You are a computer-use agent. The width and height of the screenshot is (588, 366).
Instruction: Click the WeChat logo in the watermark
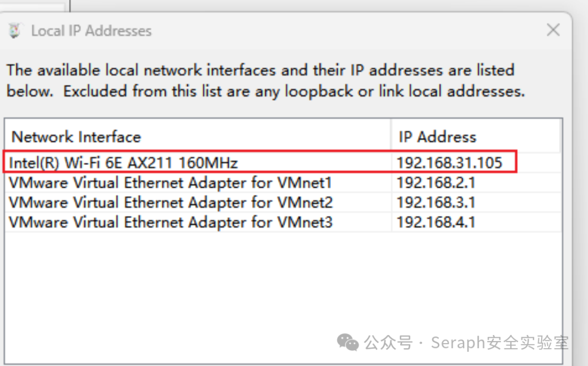[x=347, y=343]
